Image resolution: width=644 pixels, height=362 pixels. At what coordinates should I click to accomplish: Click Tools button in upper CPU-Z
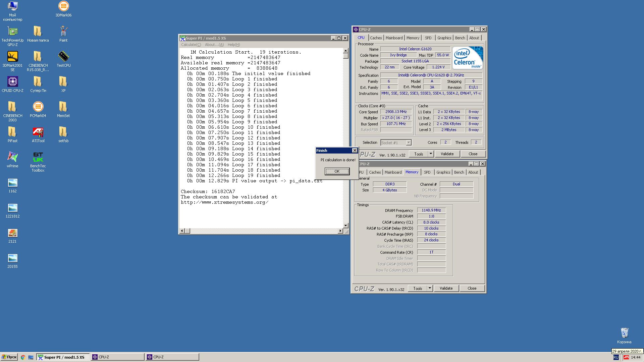[x=419, y=154]
